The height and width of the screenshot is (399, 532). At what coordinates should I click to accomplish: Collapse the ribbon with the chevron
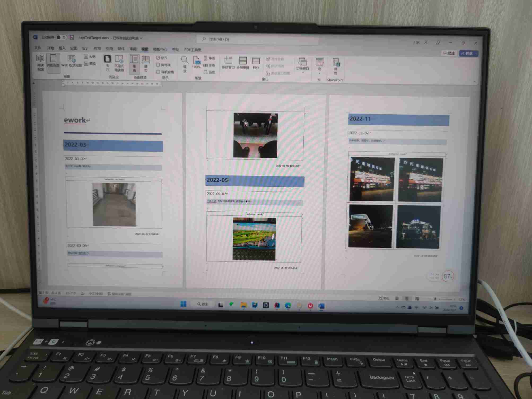(474, 81)
